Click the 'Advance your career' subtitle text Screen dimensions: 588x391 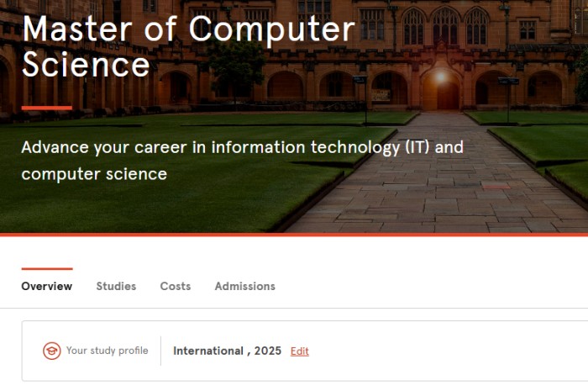point(242,161)
